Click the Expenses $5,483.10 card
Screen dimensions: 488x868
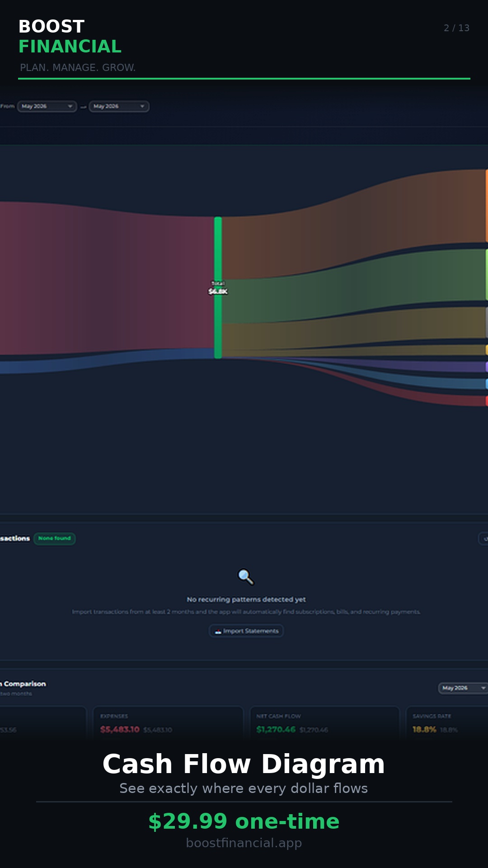168,722
